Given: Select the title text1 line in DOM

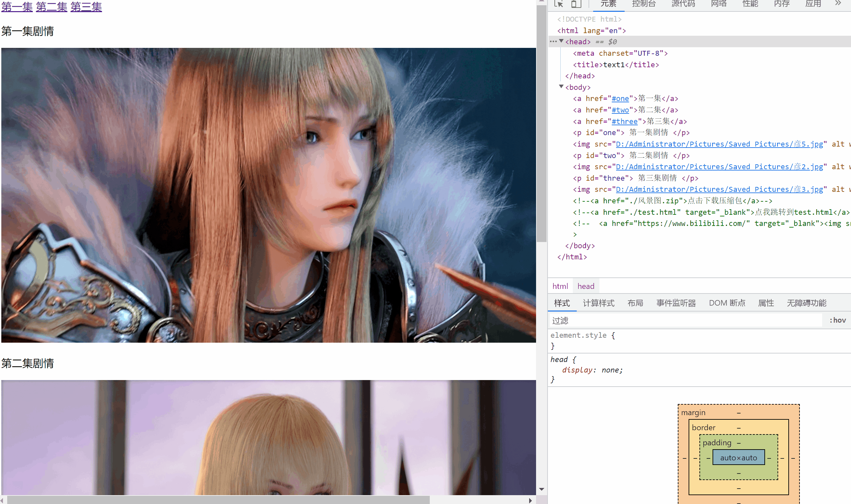Looking at the screenshot, I should [x=616, y=65].
